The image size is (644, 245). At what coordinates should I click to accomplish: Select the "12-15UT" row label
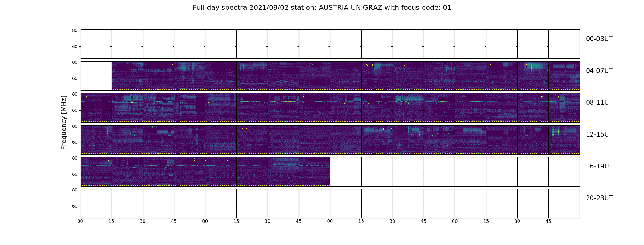tap(599, 134)
